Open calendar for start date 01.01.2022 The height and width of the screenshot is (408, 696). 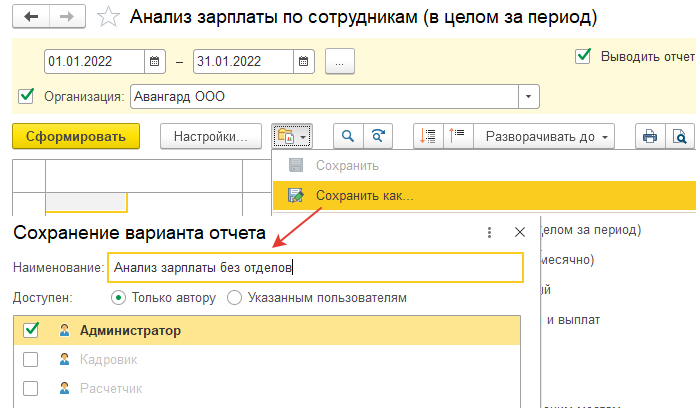(154, 61)
